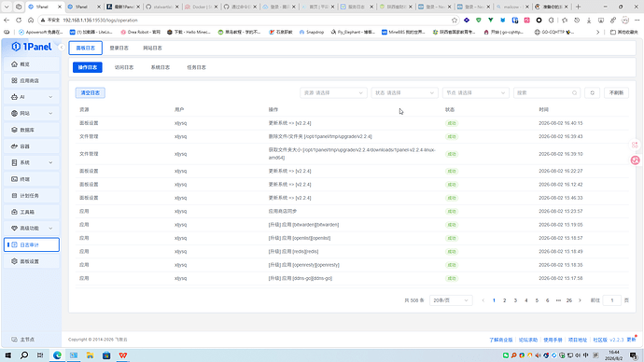Open the 使用手册 link
The width and height of the screenshot is (644, 362).
553,340
